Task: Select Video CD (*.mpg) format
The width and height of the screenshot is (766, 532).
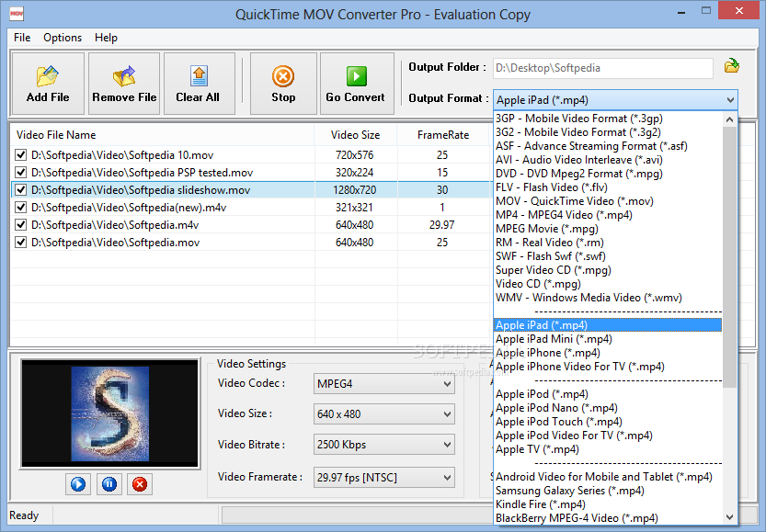Action: point(608,284)
